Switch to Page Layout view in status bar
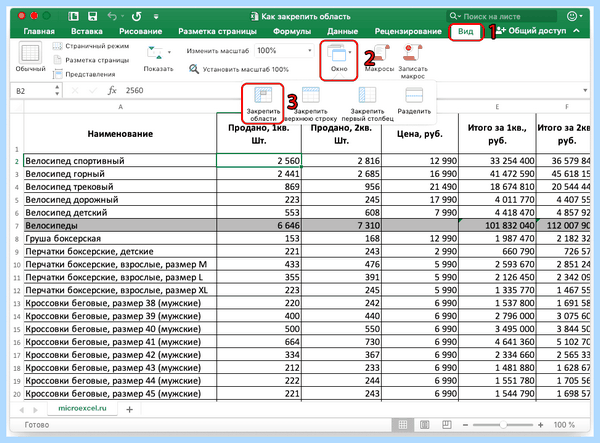This screenshot has width=600, height=443. click(x=424, y=425)
